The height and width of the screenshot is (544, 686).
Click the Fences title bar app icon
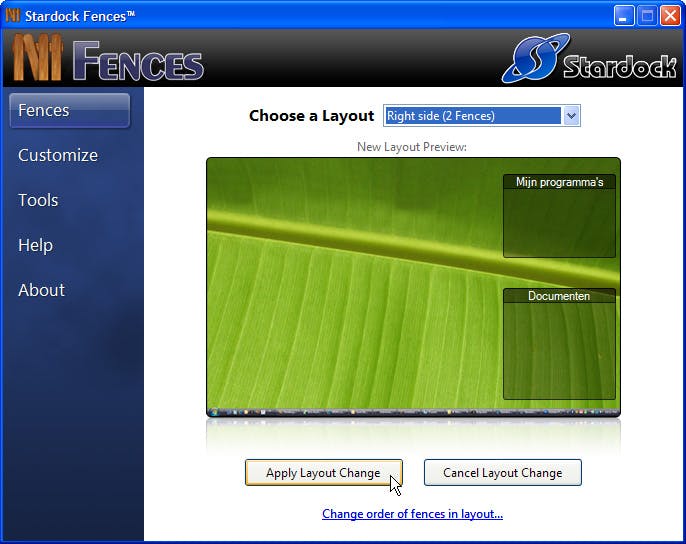[13, 16]
